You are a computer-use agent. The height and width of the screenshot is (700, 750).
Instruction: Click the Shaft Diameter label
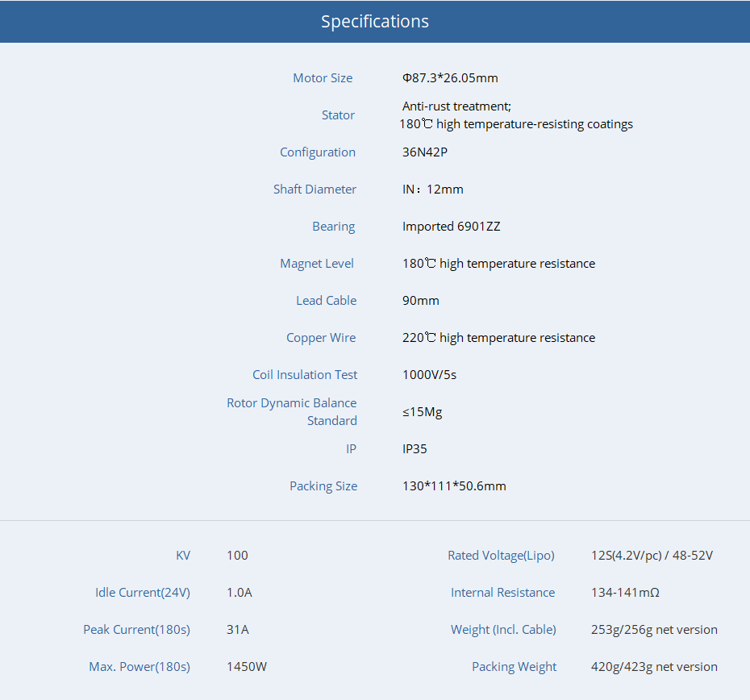pyautogui.click(x=315, y=190)
